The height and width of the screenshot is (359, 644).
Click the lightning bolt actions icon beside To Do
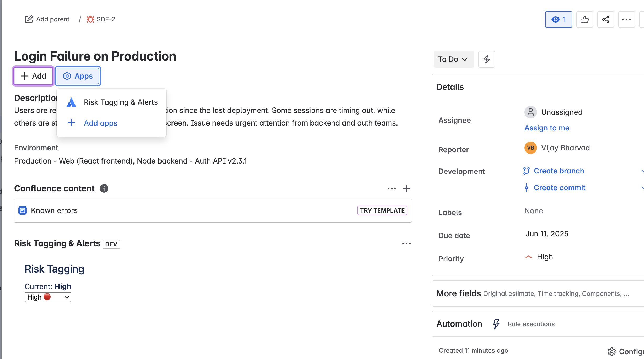pos(486,59)
